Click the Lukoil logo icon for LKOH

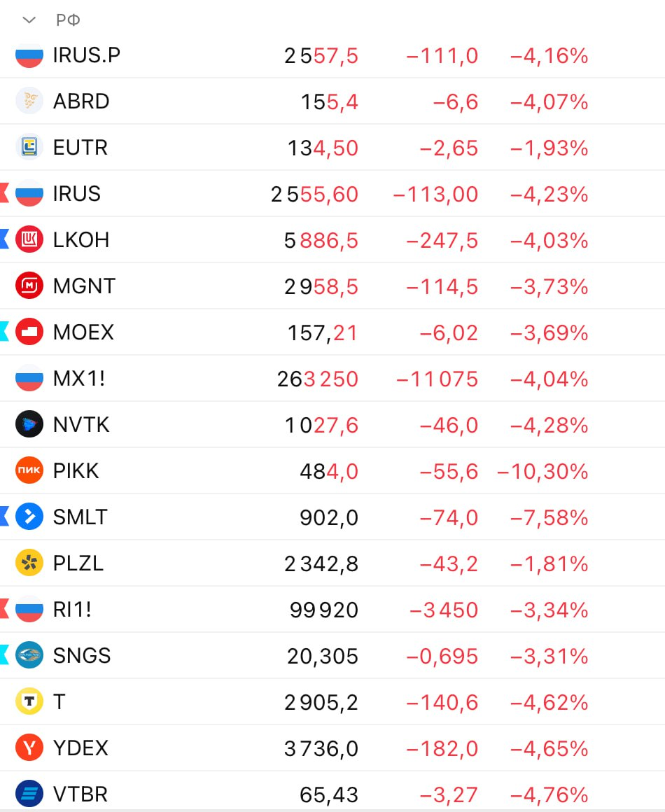pyautogui.click(x=29, y=240)
